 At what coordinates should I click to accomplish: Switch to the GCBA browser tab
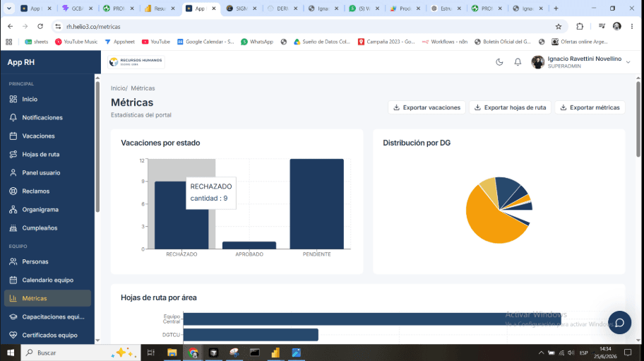78,8
